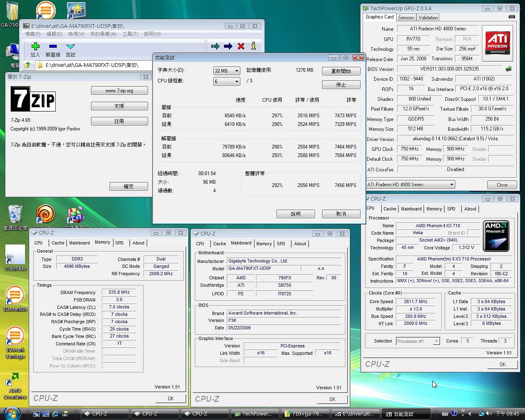Click the blue Extract (解壓縮) icon in 7-Zip
Screen dimensions: 525x420
coord(52,46)
